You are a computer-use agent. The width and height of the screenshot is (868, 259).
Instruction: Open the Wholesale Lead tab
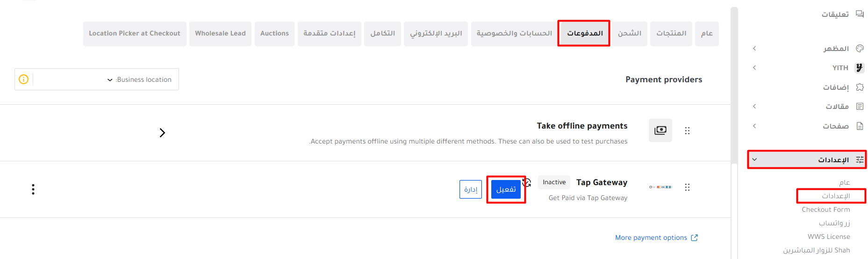pos(220,34)
